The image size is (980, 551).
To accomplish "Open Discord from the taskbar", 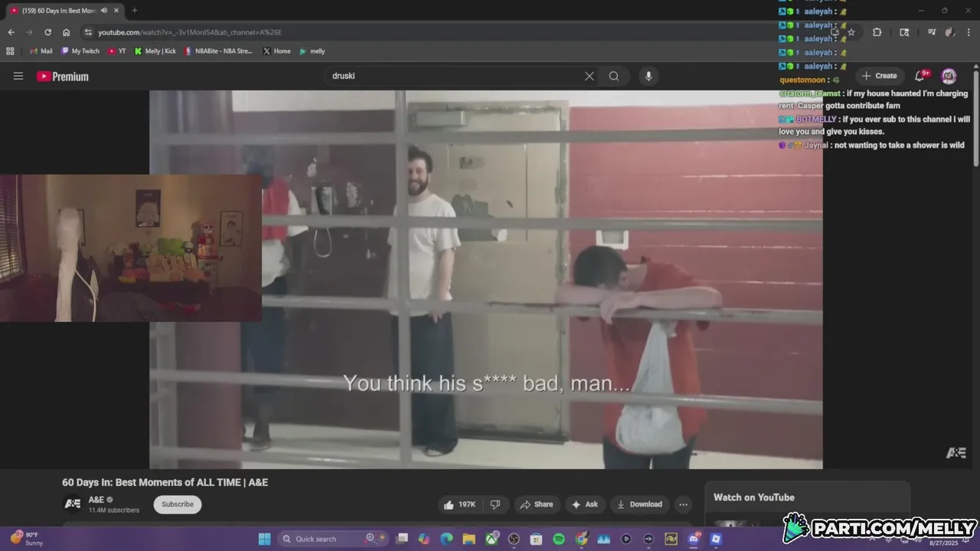I will pos(694,539).
